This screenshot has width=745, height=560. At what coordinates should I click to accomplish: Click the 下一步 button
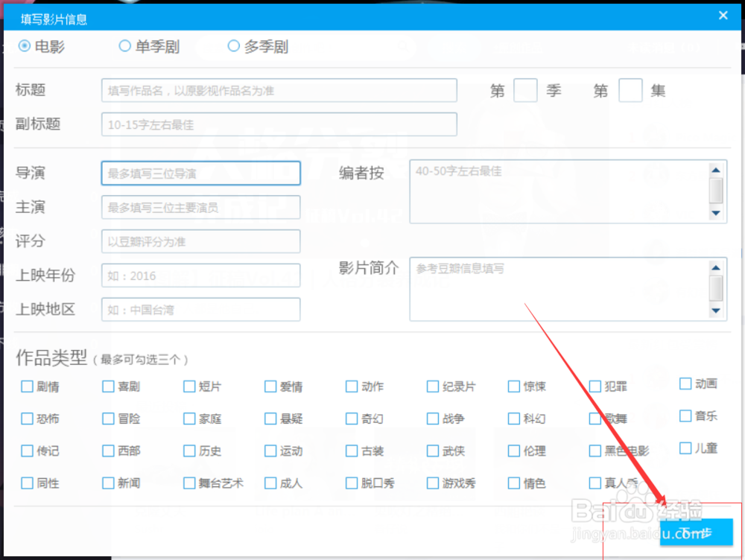tap(695, 533)
